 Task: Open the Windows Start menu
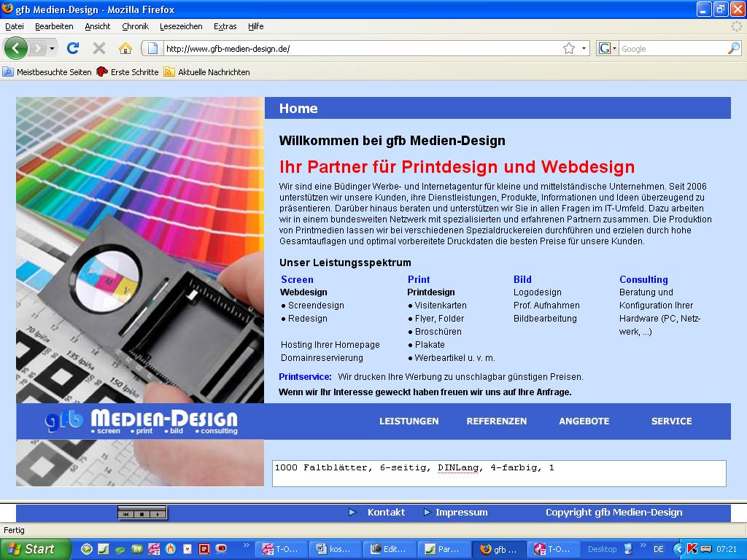click(34, 549)
